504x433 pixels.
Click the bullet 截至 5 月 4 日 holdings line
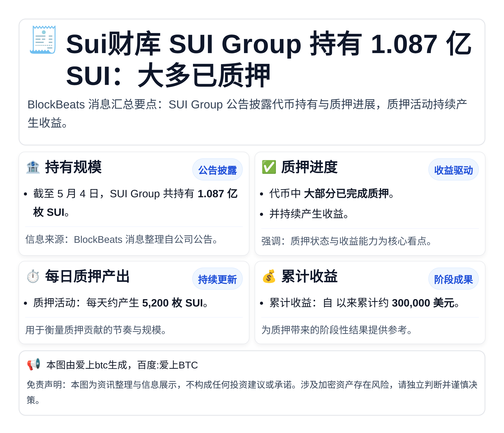pyautogui.click(x=135, y=203)
